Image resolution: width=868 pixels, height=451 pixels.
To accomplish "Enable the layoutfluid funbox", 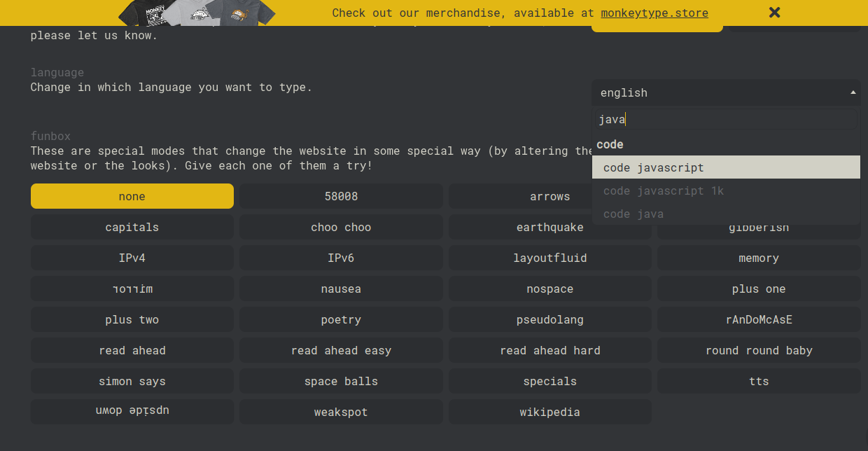I will point(549,258).
